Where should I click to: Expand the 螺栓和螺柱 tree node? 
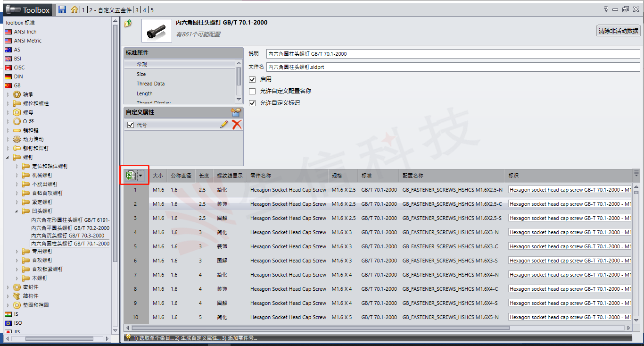click(8, 103)
